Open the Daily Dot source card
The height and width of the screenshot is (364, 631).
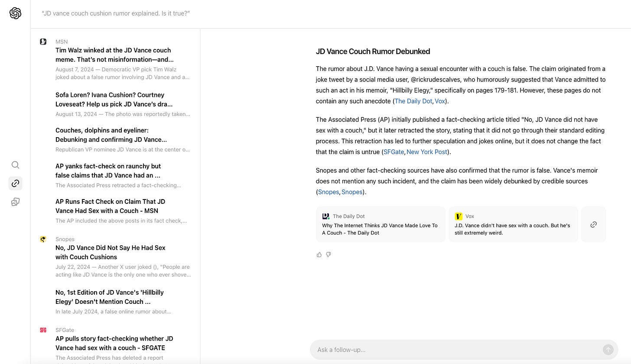[x=381, y=224]
